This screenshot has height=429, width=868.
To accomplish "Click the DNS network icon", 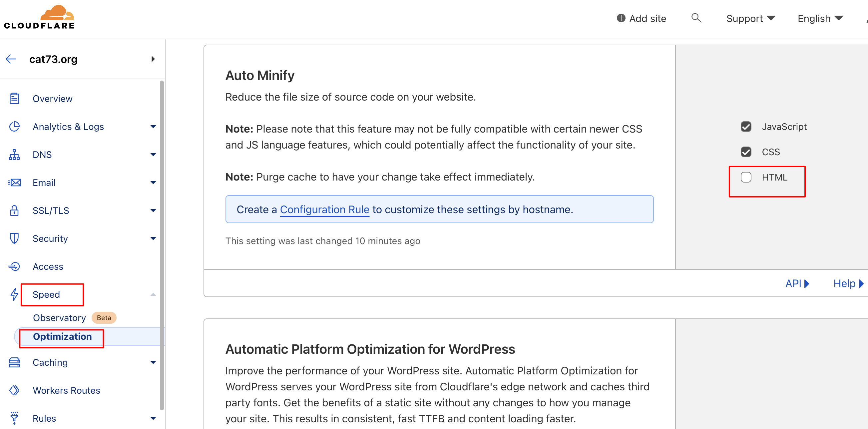I will (14, 155).
